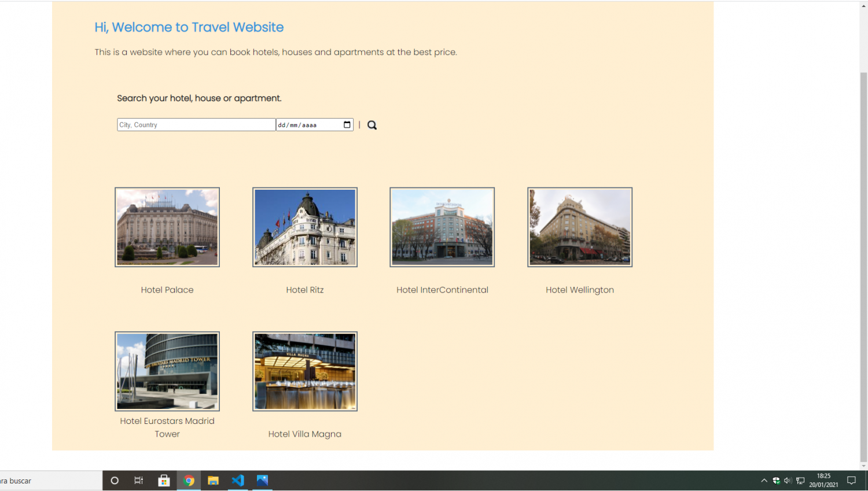Click the Windows taskbar search box
The width and height of the screenshot is (868, 491).
[51, 481]
